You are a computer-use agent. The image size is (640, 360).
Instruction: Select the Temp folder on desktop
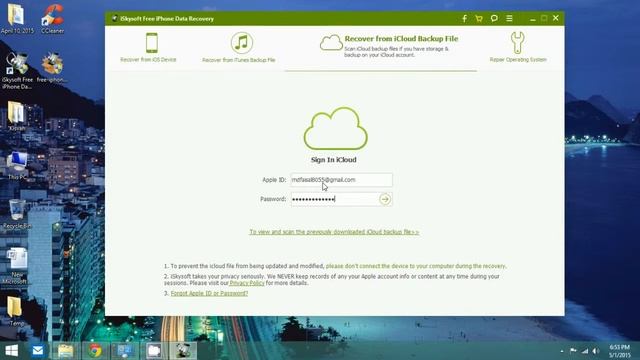[16, 311]
